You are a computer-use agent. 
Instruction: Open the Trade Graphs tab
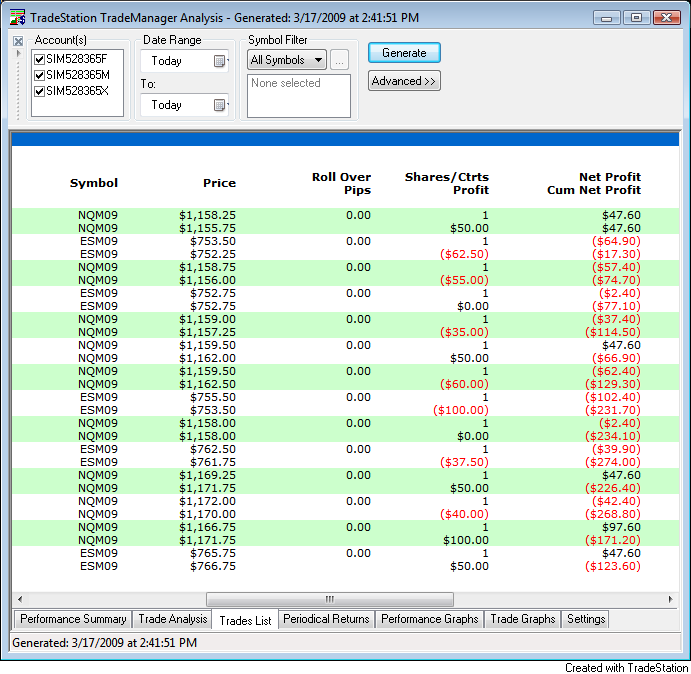click(523, 619)
